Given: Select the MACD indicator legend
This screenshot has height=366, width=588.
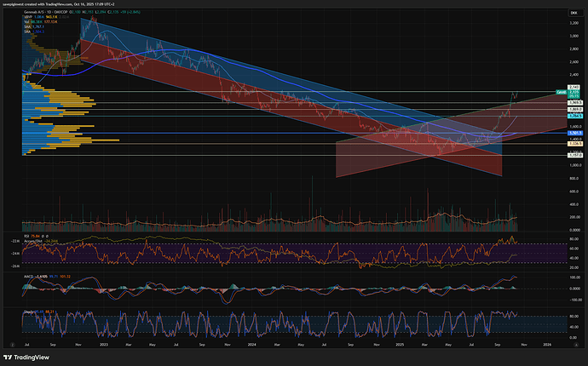Looking at the screenshot, I should pos(30,277).
